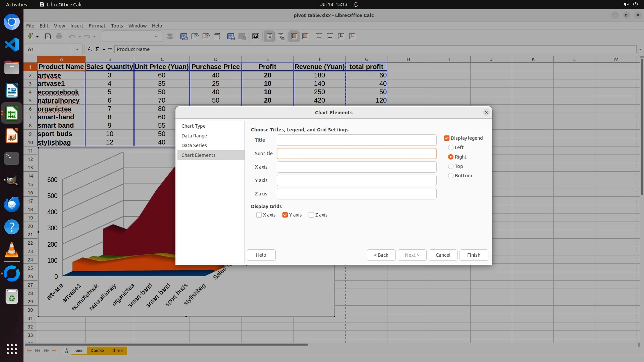Open the chart element selector dropdown

(x=156, y=37)
